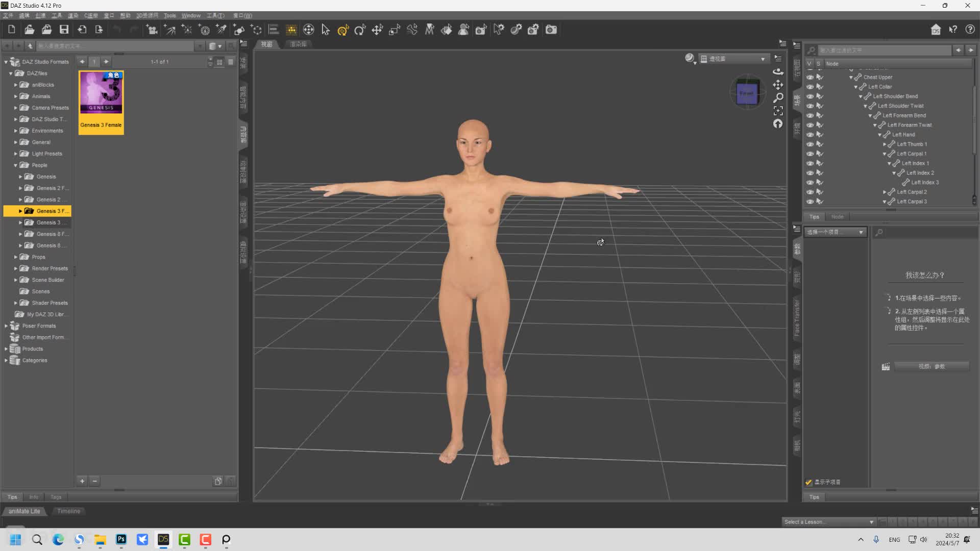
Task: Toggle selectable arrow for Left Carpal 2
Action: [x=820, y=192]
